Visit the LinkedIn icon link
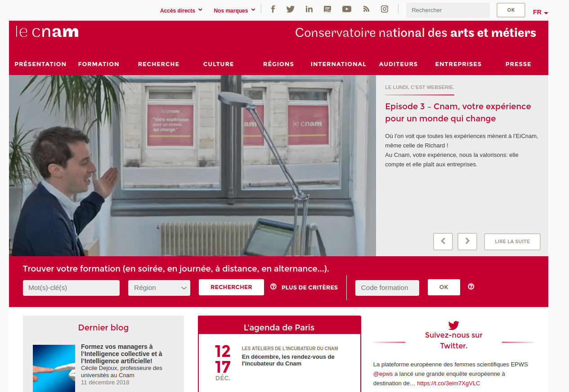Viewport: 569px width, 392px height. coord(309,9)
